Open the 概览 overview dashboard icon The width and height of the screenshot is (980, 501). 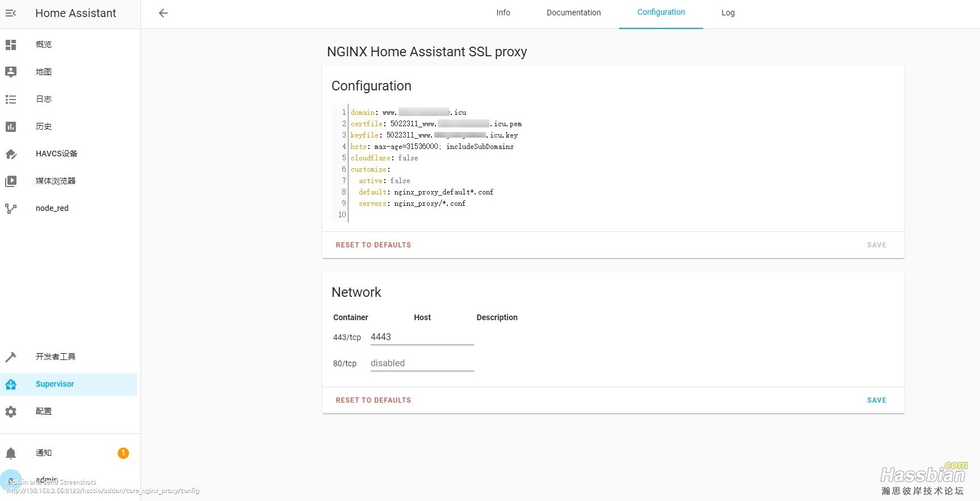tap(11, 44)
